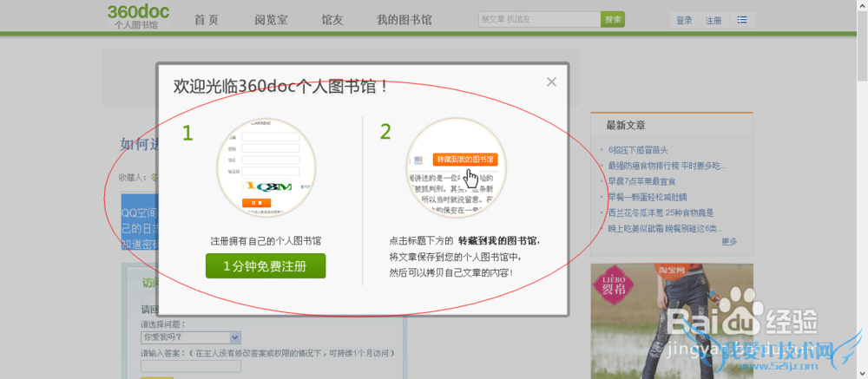Click the 最新文章 heading
The image size is (868, 379).
pos(626,126)
